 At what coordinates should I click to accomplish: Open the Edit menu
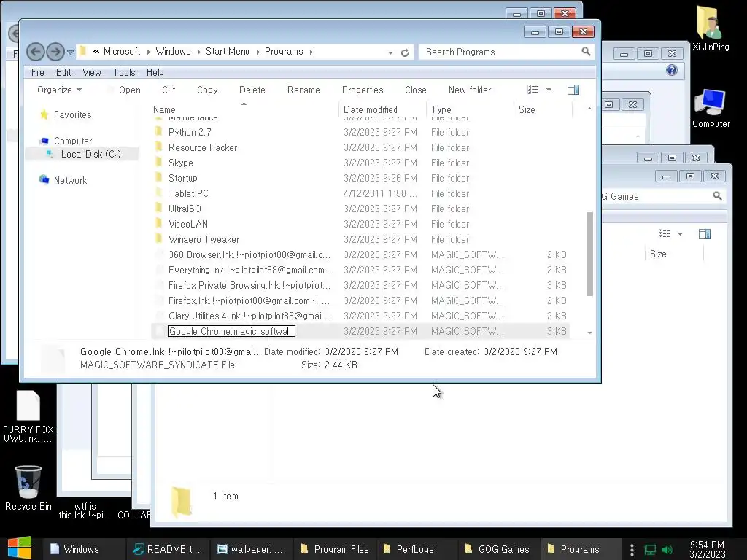[x=63, y=72]
